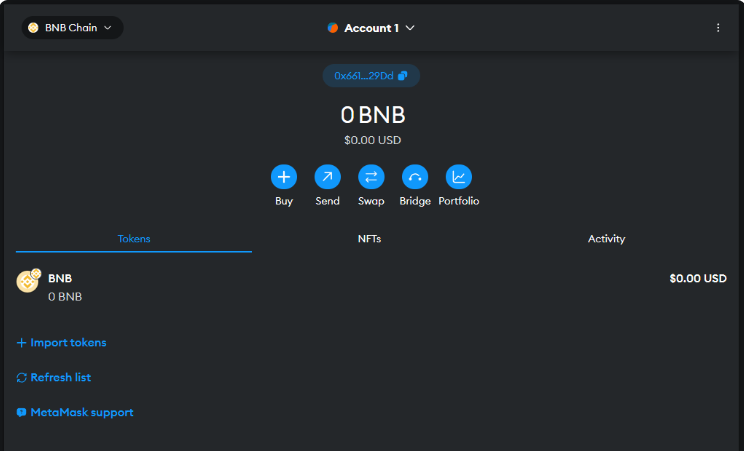The height and width of the screenshot is (451, 744).
Task: Click the Bridge icon
Action: pyautogui.click(x=414, y=177)
